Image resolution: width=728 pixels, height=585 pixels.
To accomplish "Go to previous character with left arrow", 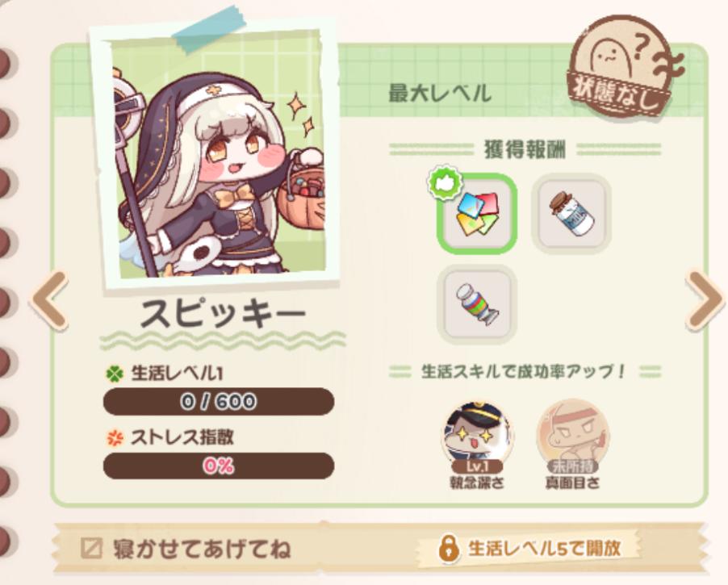I will 50,300.
